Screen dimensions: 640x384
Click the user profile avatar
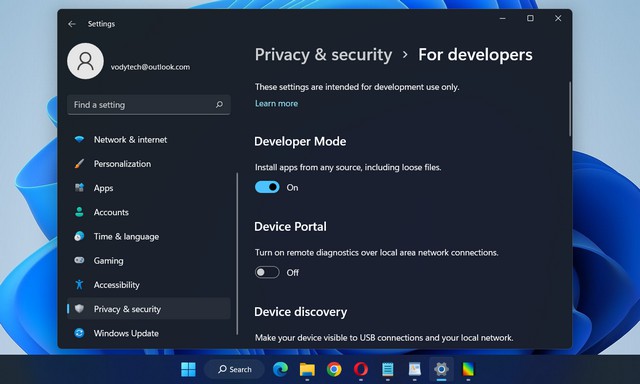pos(85,61)
